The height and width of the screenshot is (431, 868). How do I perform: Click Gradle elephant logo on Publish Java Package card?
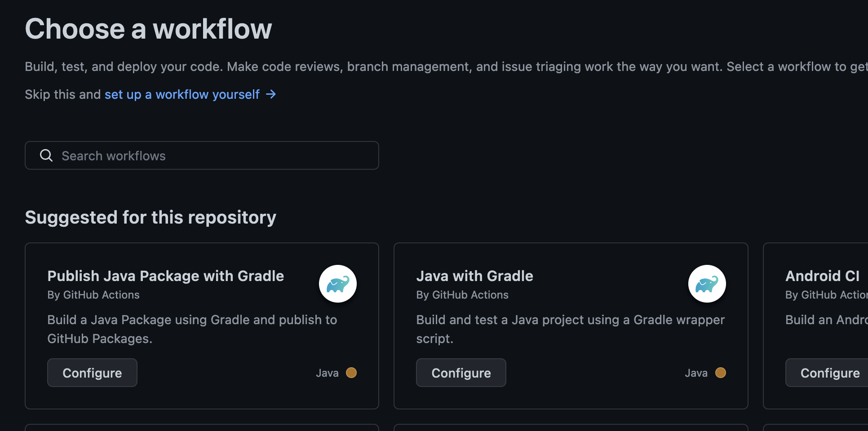(338, 284)
